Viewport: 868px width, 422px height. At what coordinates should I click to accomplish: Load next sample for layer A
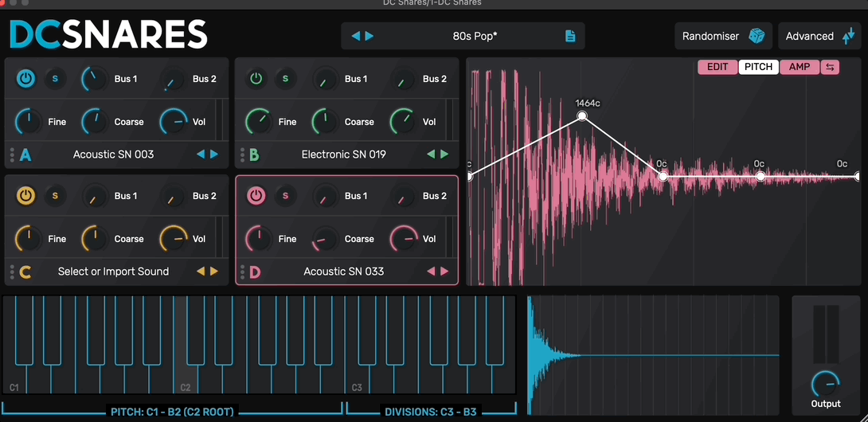click(x=213, y=154)
